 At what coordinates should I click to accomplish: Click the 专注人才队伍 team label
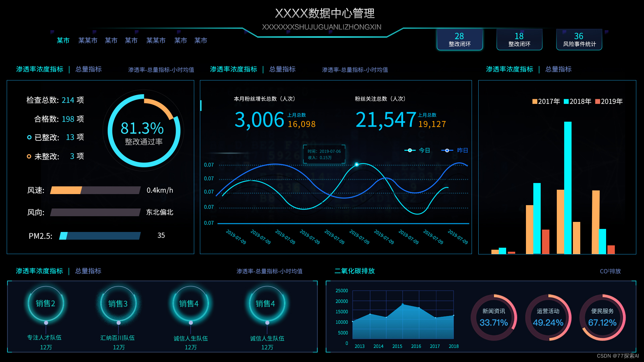(x=44, y=338)
